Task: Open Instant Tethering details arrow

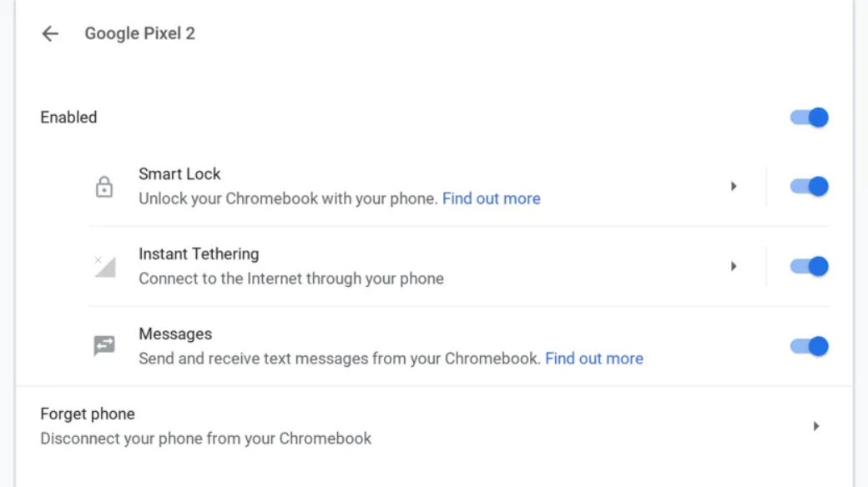Action: [734, 267]
